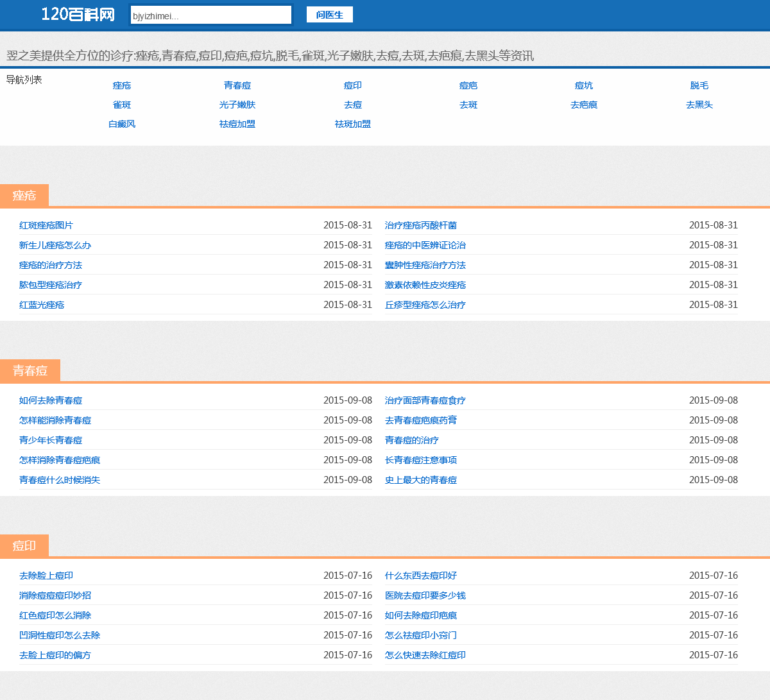Open the article 红斑痤疮图片
Image resolution: width=770 pixels, height=700 pixels.
(x=46, y=225)
